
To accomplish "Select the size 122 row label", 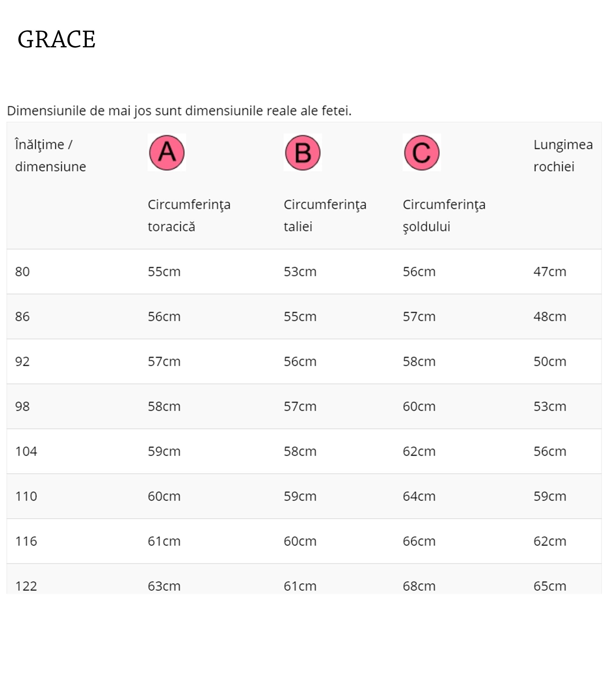I will coord(26,586).
